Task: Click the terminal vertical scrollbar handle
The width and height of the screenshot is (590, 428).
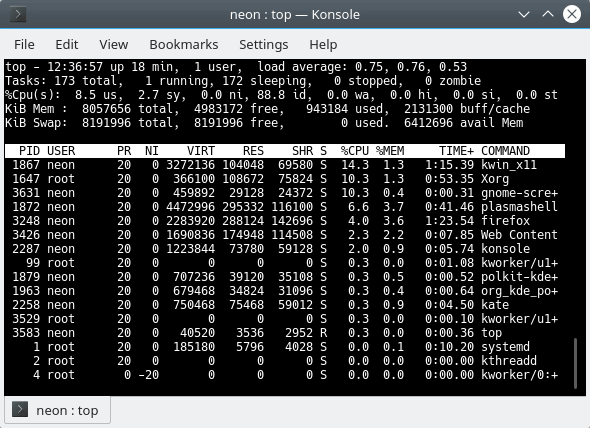Action: [x=575, y=363]
